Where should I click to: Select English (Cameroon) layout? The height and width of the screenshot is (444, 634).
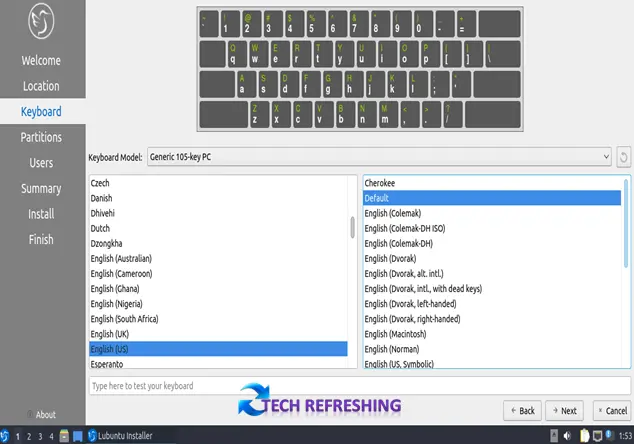point(218,273)
